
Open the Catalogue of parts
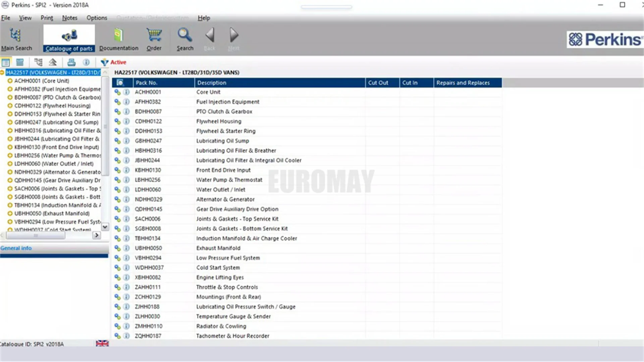(x=68, y=38)
